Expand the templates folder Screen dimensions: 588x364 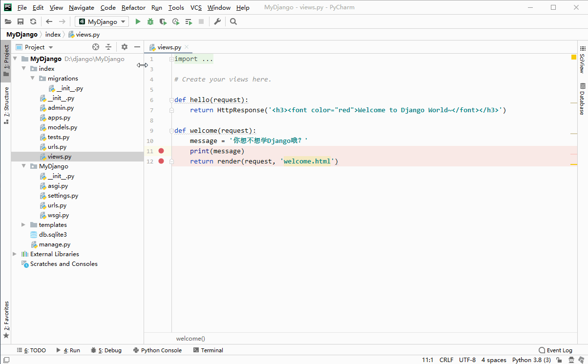pos(23,225)
